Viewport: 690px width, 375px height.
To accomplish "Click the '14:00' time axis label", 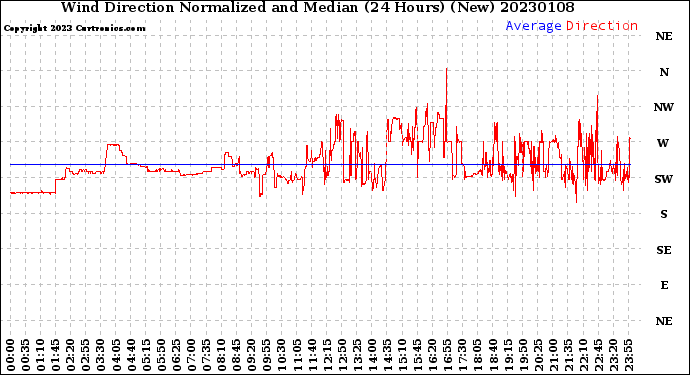I will (x=372, y=355).
